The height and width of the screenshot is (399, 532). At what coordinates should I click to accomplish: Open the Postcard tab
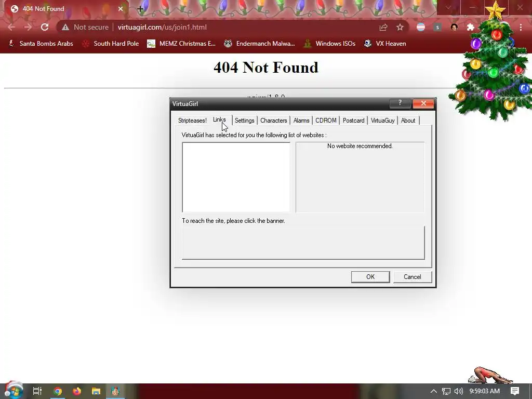[x=353, y=121]
